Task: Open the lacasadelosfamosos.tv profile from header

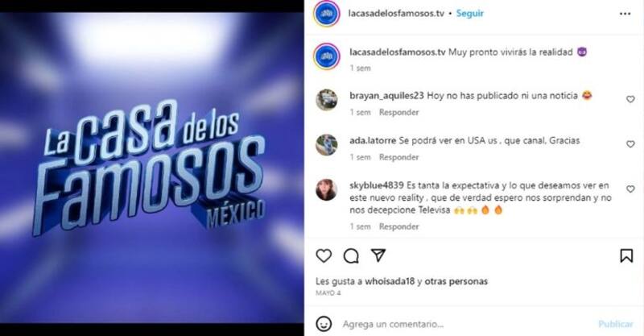Action: point(396,13)
